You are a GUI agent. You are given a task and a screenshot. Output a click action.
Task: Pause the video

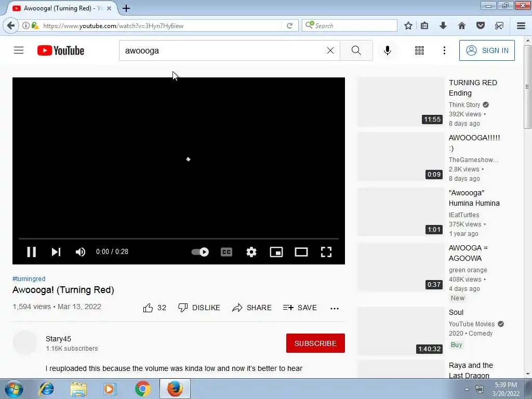point(32,252)
